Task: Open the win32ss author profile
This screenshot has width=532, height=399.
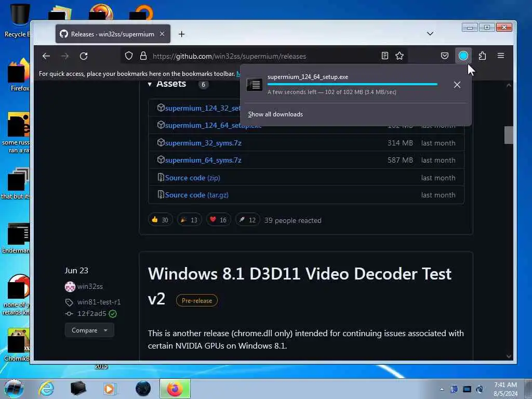Action: pyautogui.click(x=90, y=286)
